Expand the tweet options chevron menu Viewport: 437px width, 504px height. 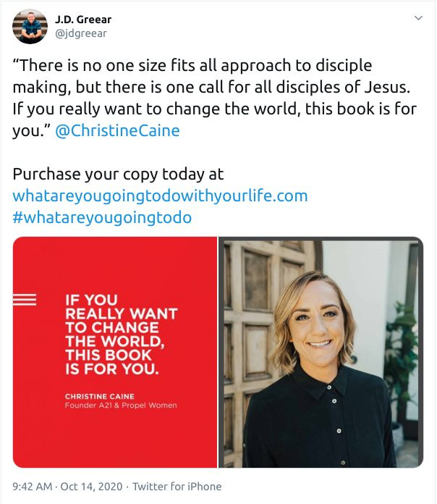tap(418, 18)
